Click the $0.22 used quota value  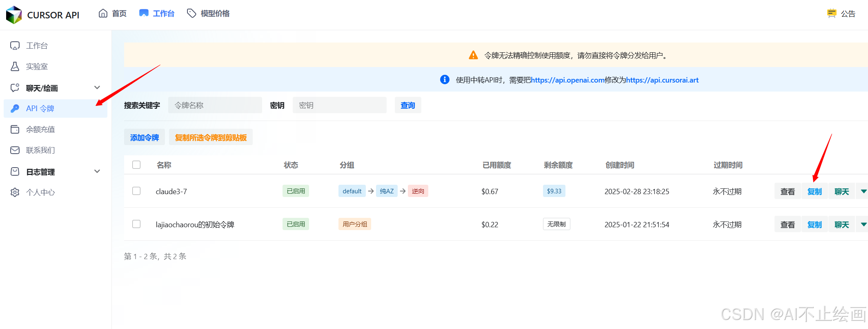tap(490, 224)
